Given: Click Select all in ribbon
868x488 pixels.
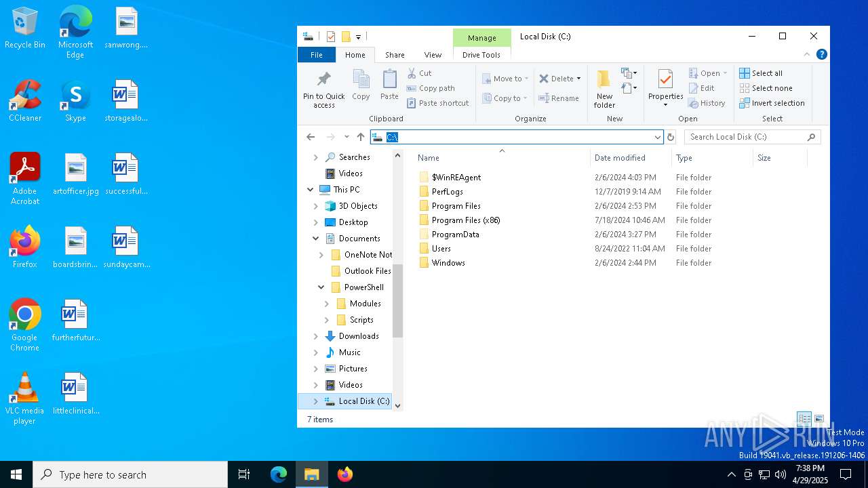Looking at the screenshot, I should (761, 73).
